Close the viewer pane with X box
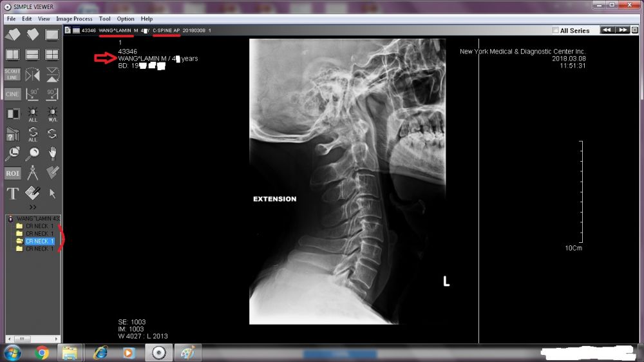The image size is (644, 362). (x=634, y=30)
